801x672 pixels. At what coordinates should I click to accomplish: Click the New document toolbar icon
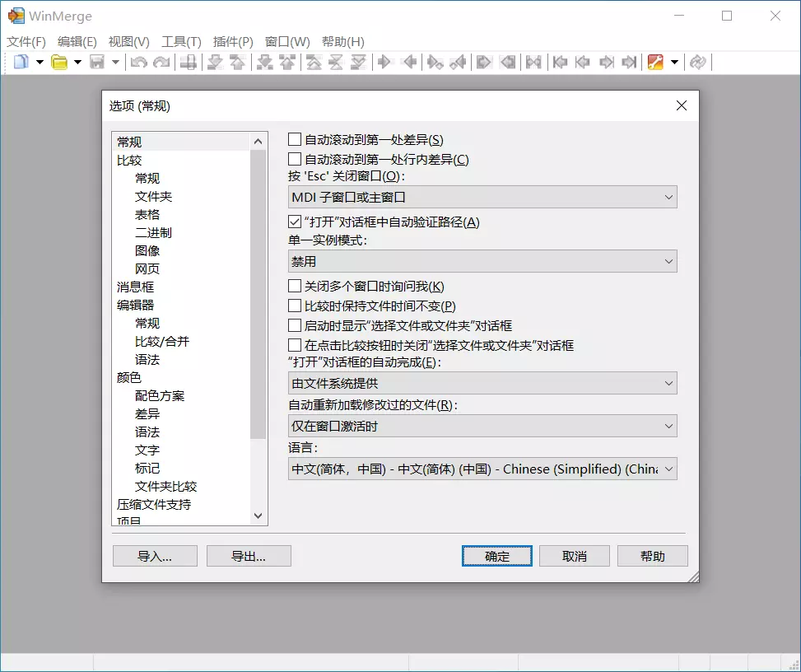tap(21, 62)
